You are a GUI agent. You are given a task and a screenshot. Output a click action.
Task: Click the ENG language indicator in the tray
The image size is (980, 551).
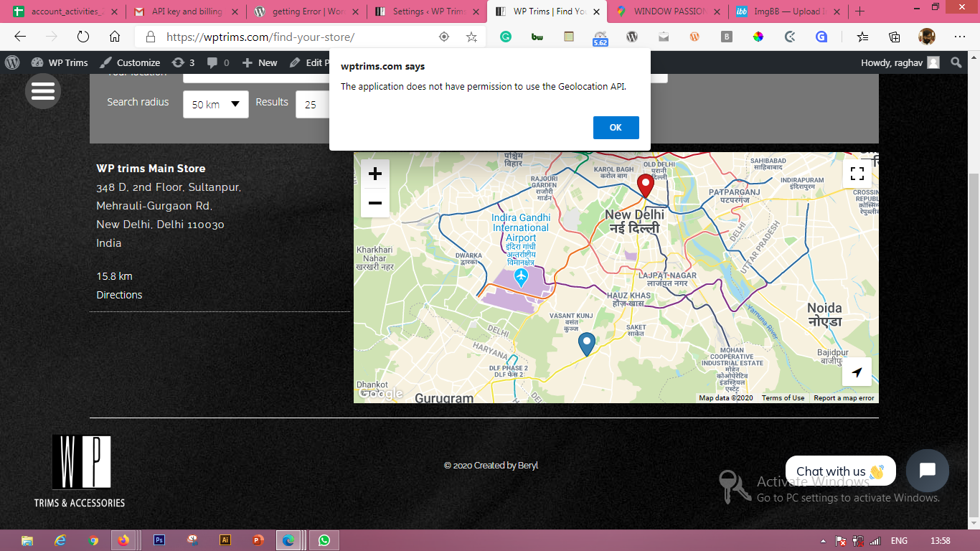899,541
